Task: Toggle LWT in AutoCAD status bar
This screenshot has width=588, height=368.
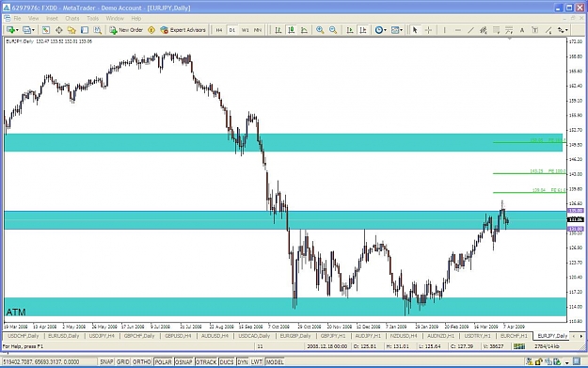Action: (x=257, y=362)
